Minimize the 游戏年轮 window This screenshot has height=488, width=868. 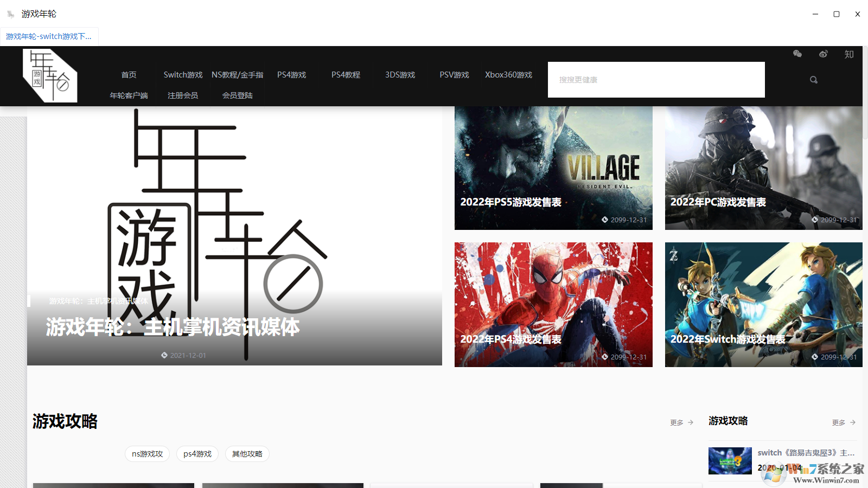pyautogui.click(x=815, y=14)
